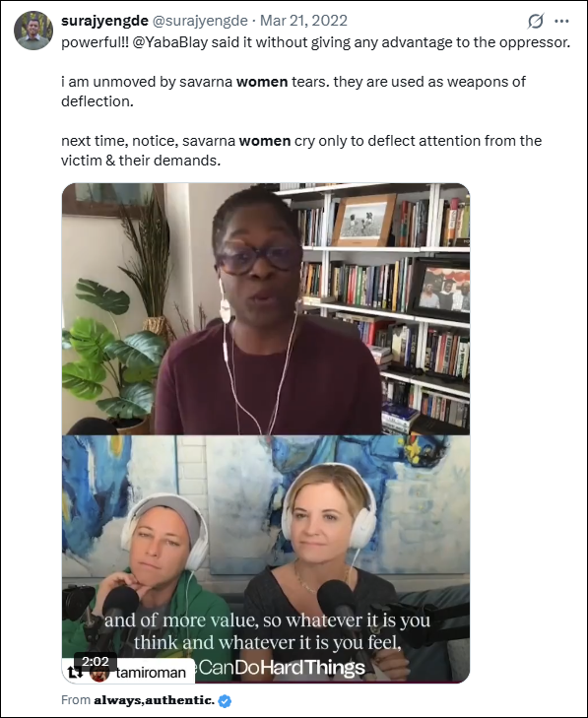The height and width of the screenshot is (718, 588).
Task: Open the three-dot more options menu
Action: tap(561, 21)
